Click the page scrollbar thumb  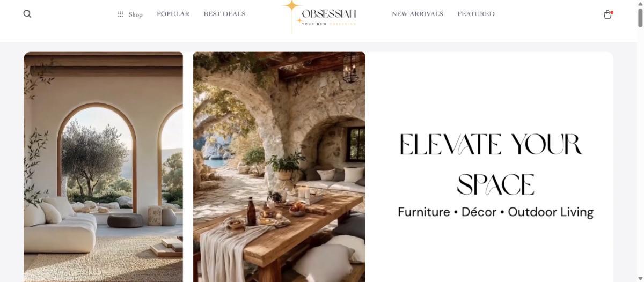pyautogui.click(x=640, y=18)
